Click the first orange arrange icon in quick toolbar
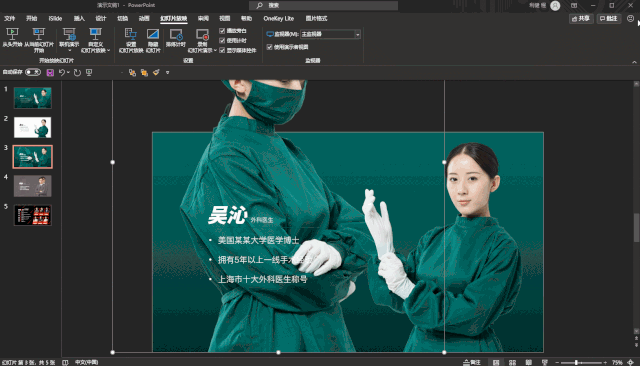This screenshot has height=366, width=640. (x=132, y=73)
